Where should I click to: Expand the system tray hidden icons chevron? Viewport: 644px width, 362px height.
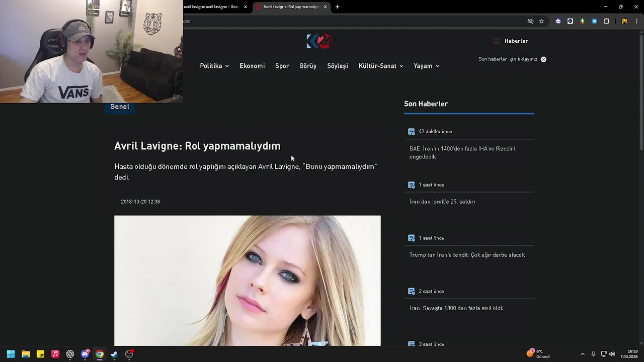click(583, 354)
